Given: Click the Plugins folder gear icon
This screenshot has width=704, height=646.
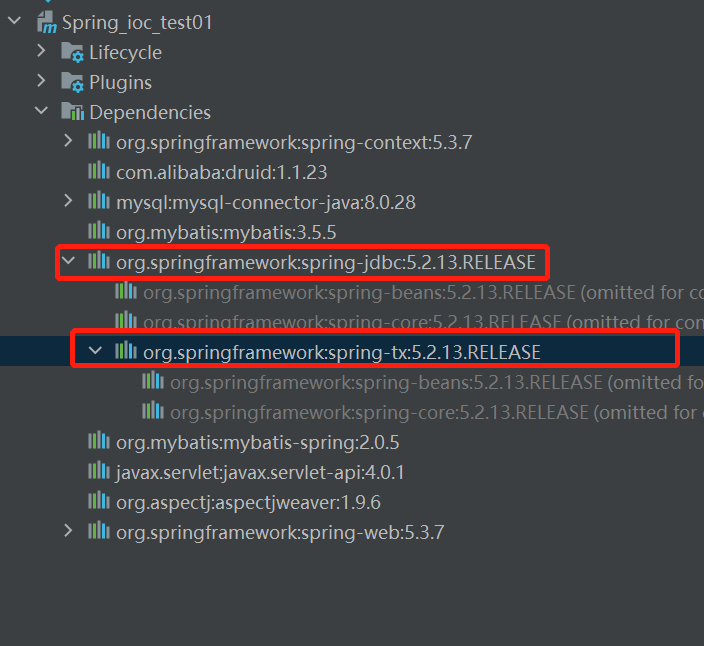Looking at the screenshot, I should (72, 82).
